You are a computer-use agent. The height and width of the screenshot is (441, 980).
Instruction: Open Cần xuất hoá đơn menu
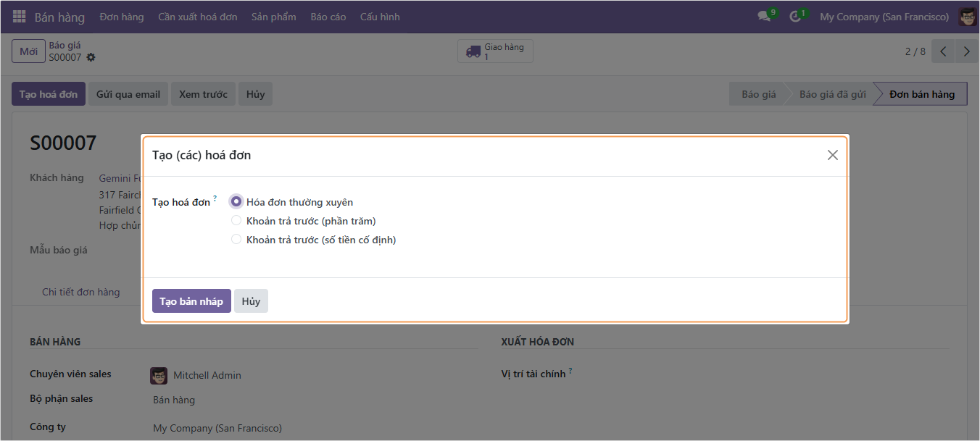coord(197,17)
